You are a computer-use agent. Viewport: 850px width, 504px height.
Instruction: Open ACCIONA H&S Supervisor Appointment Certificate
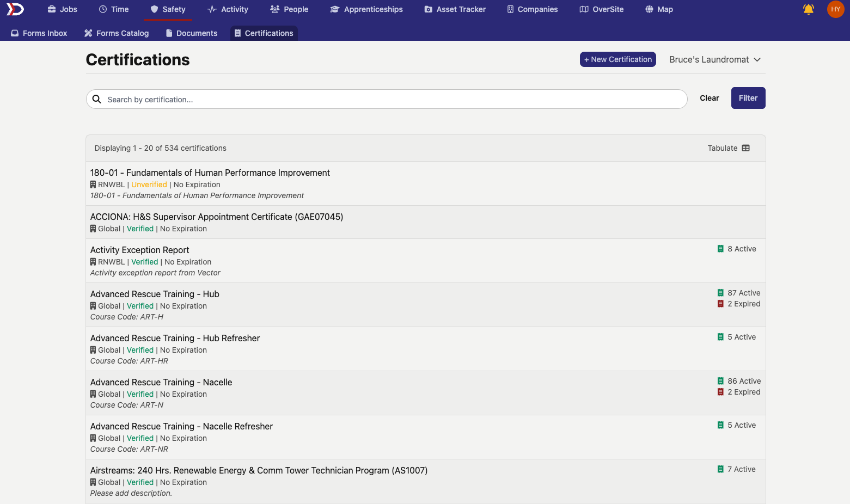217,217
